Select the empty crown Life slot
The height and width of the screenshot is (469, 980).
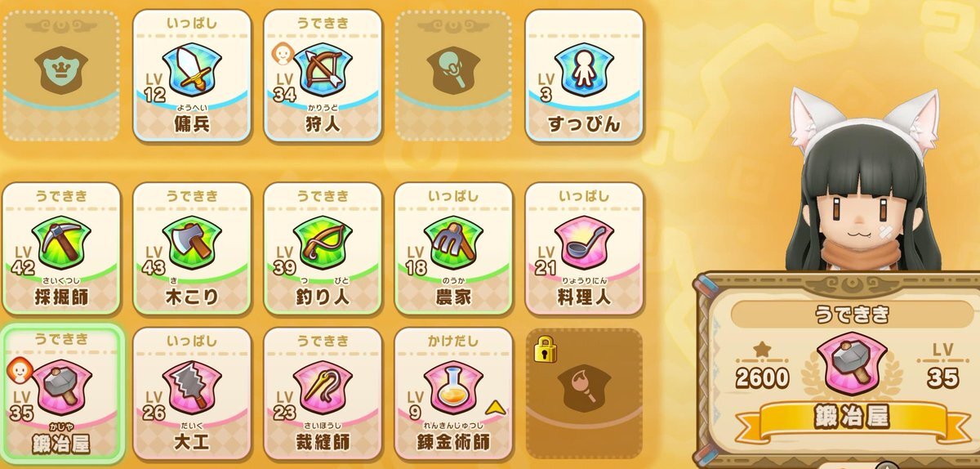pyautogui.click(x=61, y=75)
